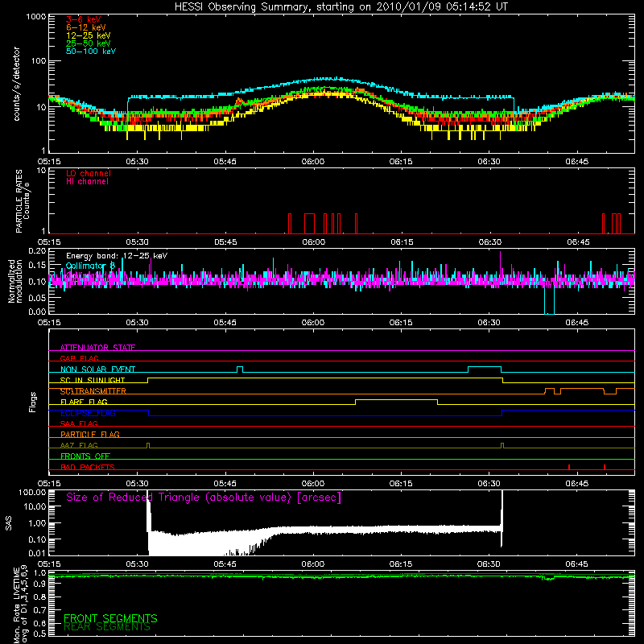Click the FLARE FLAG label
The width and height of the screenshot is (644, 644).
(84, 402)
